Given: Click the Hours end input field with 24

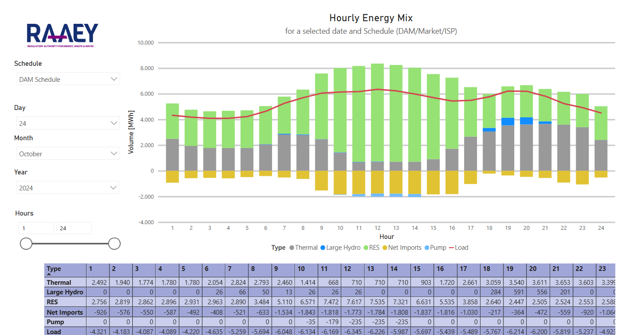Looking at the screenshot, I should [74, 228].
